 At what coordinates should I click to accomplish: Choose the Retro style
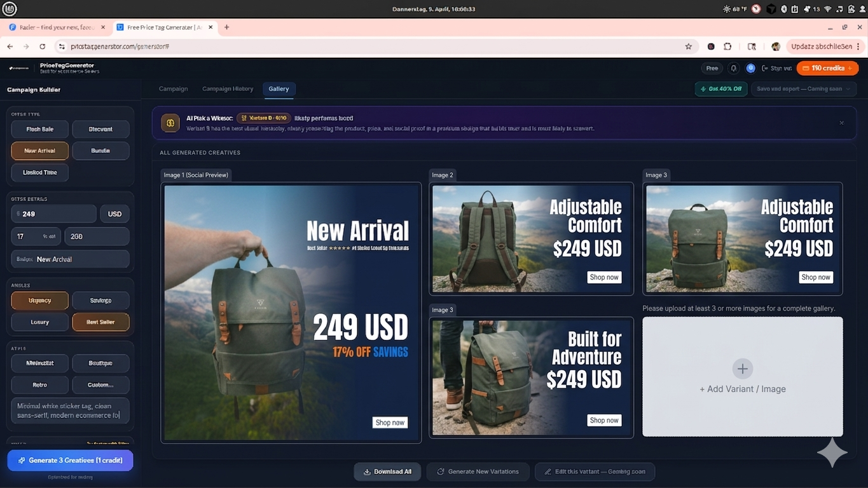click(40, 384)
